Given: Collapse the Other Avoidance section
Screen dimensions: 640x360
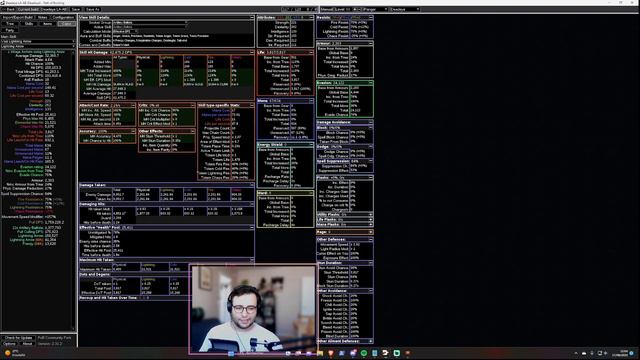Looking at the screenshot, I should tap(371, 291).
